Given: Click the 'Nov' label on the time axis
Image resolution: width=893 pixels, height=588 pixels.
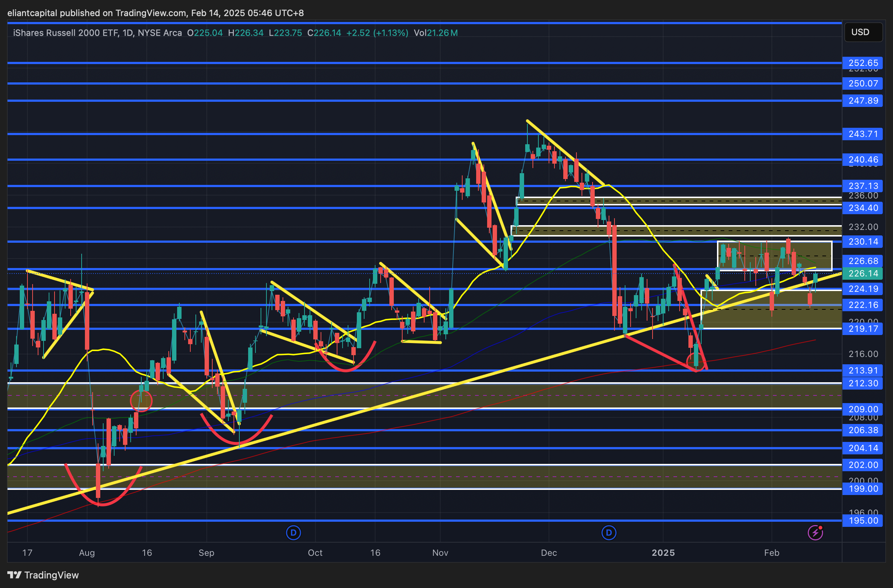Looking at the screenshot, I should coord(440,553).
